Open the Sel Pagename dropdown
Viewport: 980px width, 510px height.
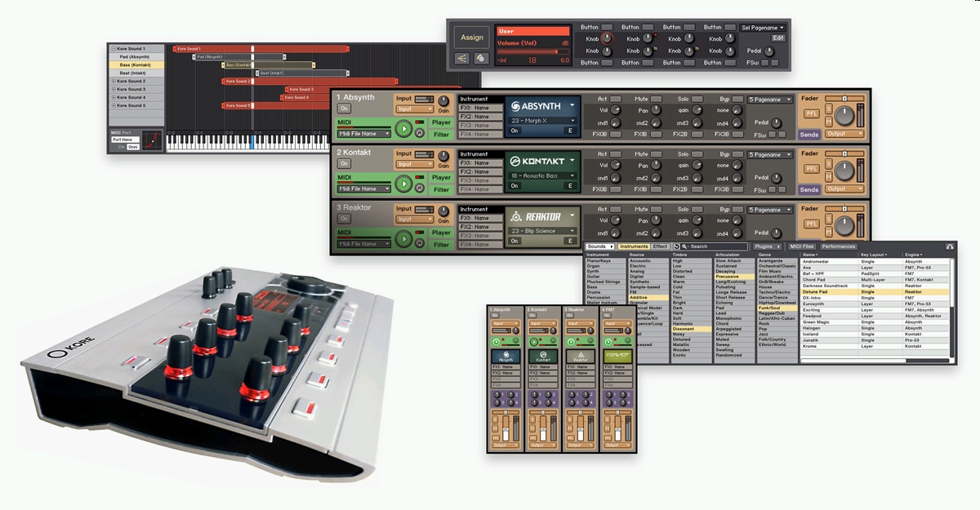pos(763,27)
